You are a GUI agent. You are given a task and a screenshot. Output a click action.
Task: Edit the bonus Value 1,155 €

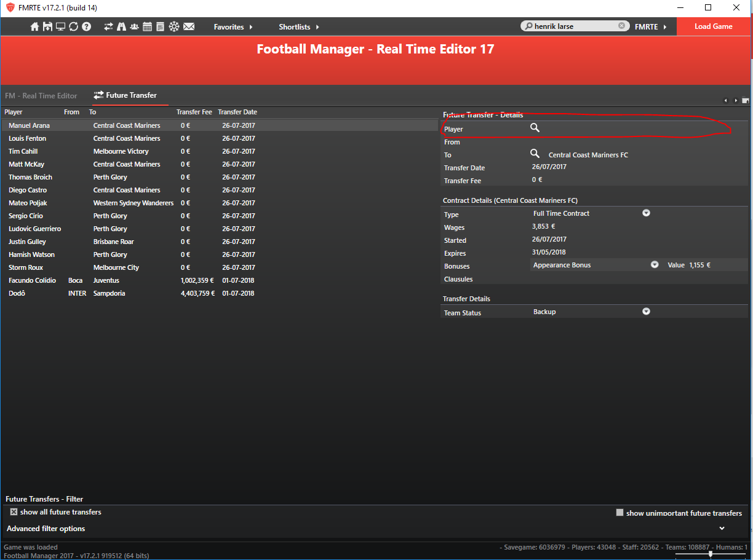click(699, 265)
